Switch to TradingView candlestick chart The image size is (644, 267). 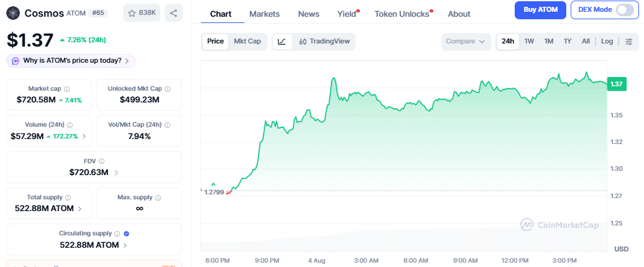[x=324, y=41]
